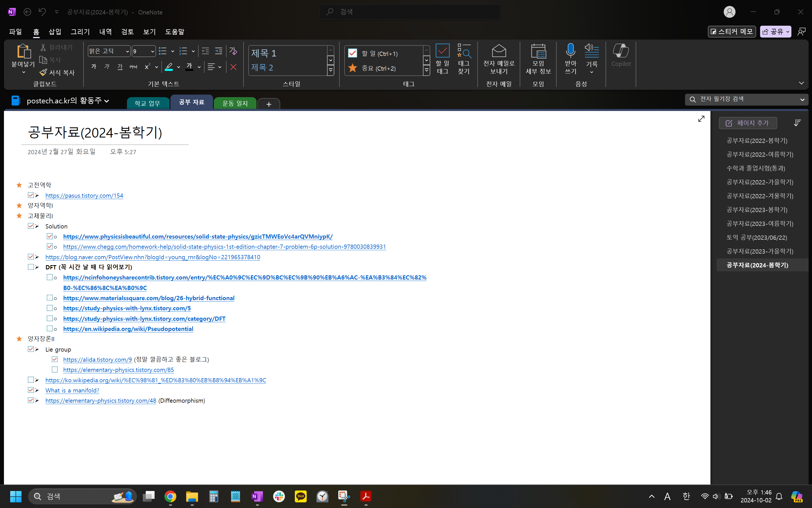The image size is (812, 508).
Task: Click the Email Page envelope icon
Action: pyautogui.click(x=499, y=51)
